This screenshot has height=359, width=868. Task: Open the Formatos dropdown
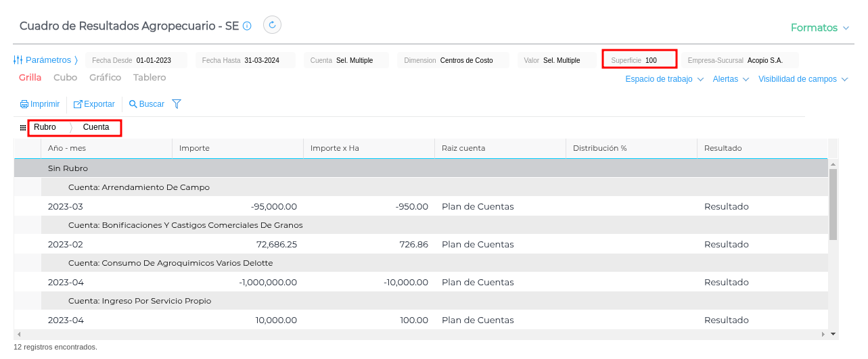819,28
